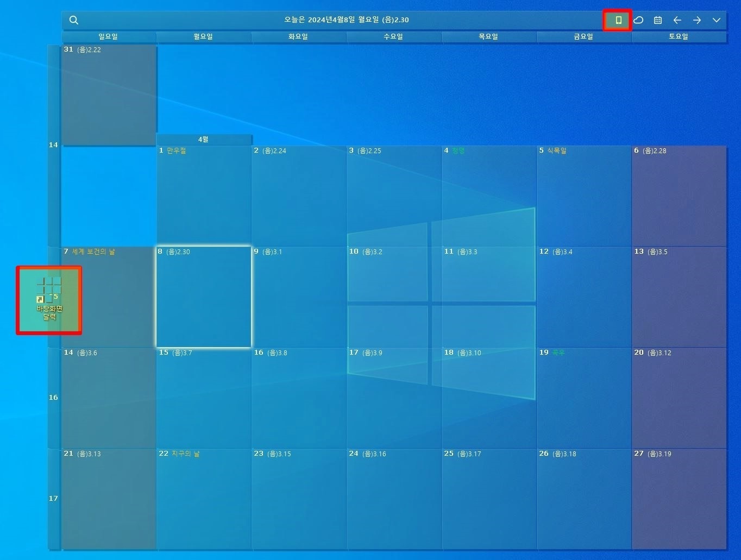741x560 pixels.
Task: Go to previous month with left arrow
Action: pos(677,20)
